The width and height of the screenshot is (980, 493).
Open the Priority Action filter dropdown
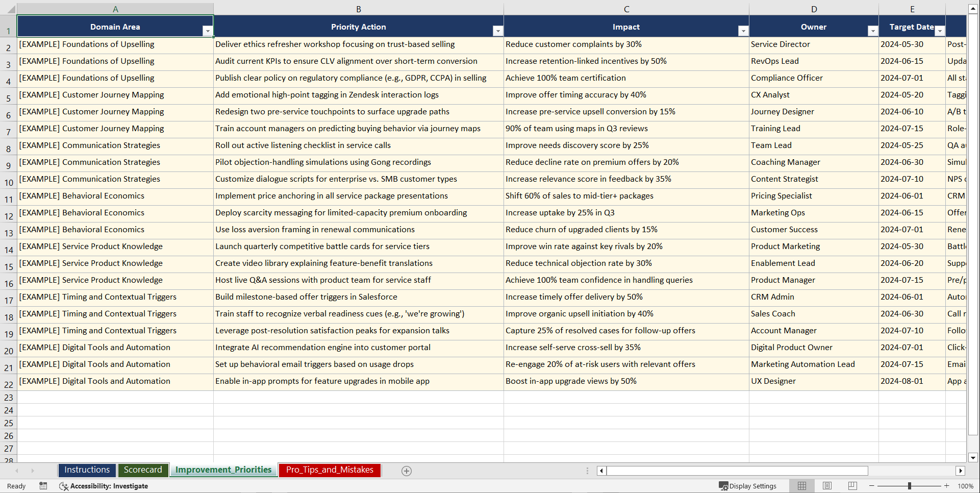(x=498, y=31)
